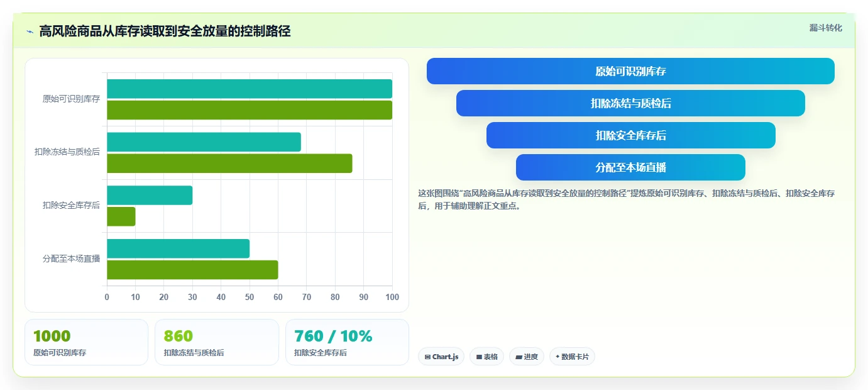This screenshot has height=390, width=868.
Task: Click the Chart.js tag chip
Action: click(x=441, y=357)
